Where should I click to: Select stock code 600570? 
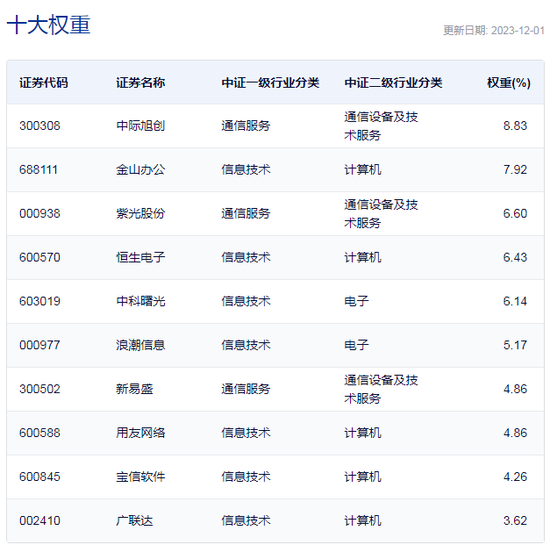40,257
